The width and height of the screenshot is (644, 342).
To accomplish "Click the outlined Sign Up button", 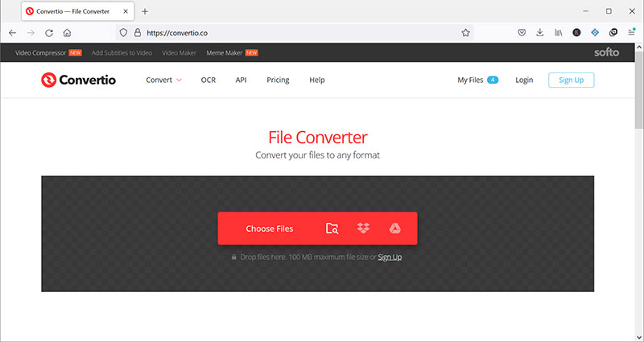I will click(572, 80).
